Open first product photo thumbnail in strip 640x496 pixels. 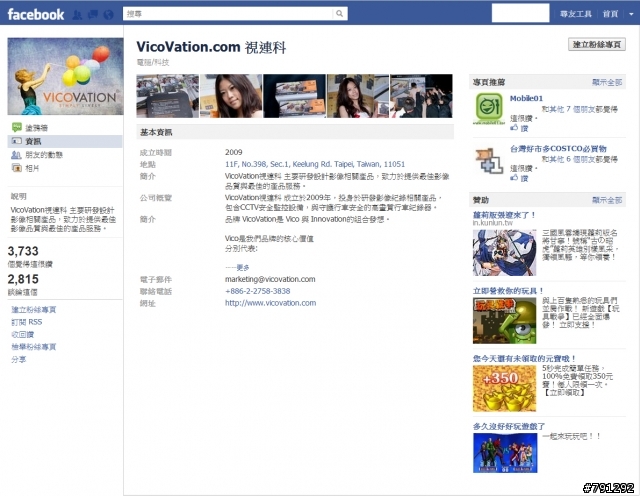pos(167,96)
